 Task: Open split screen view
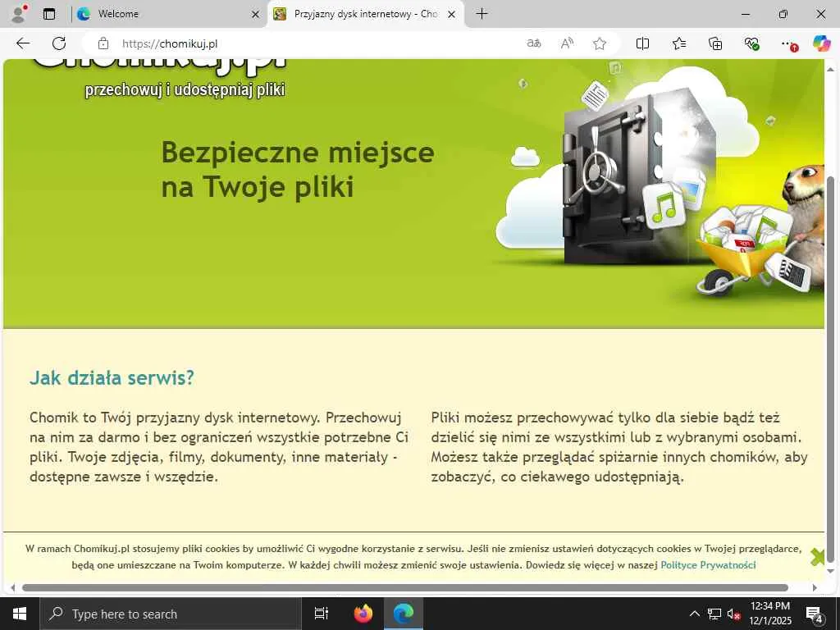click(x=642, y=43)
